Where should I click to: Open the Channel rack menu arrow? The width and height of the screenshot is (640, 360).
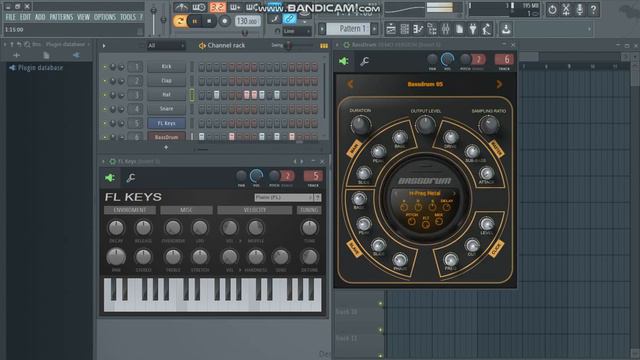(x=104, y=46)
